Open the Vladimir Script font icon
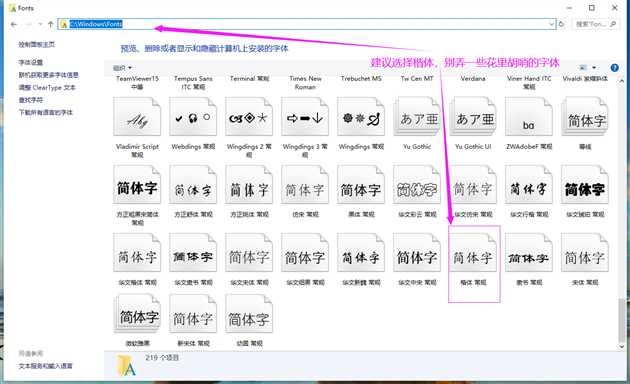 [x=137, y=117]
